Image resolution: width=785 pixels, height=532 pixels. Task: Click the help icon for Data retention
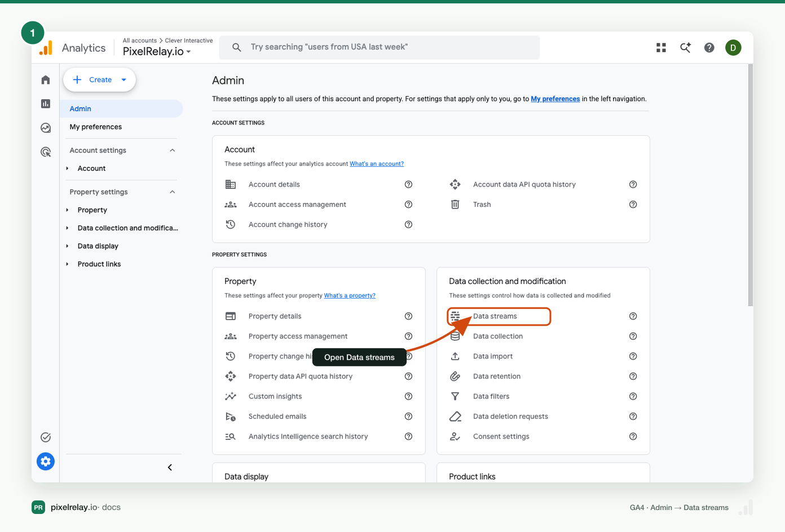(633, 376)
